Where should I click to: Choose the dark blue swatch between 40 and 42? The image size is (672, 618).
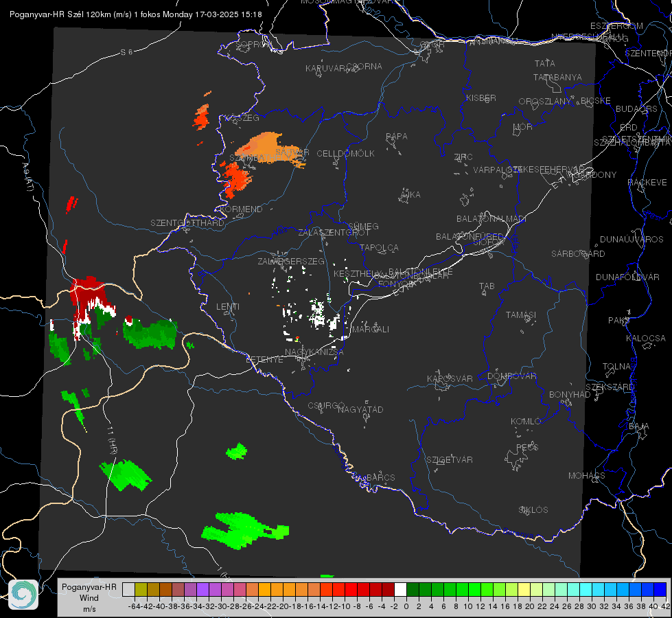[660, 589]
